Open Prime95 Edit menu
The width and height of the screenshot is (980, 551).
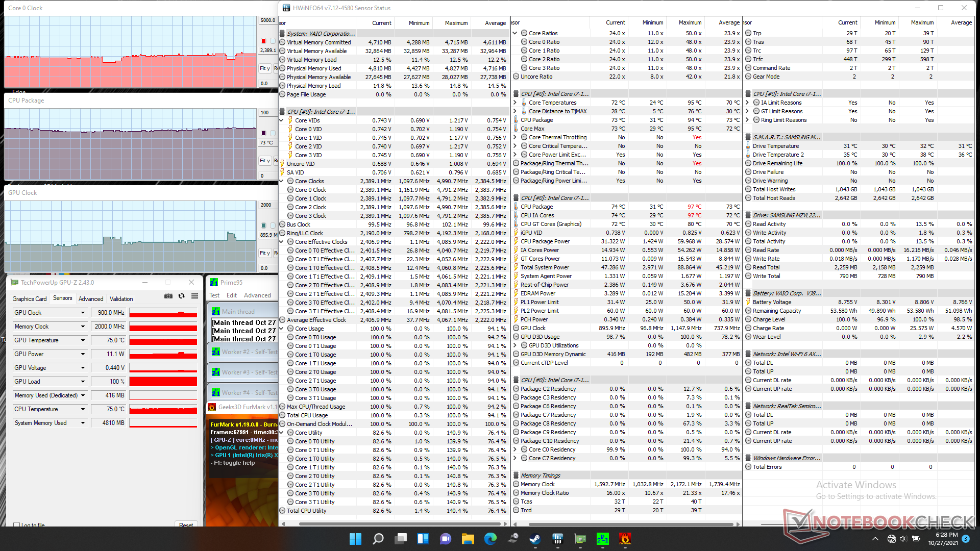pyautogui.click(x=232, y=295)
